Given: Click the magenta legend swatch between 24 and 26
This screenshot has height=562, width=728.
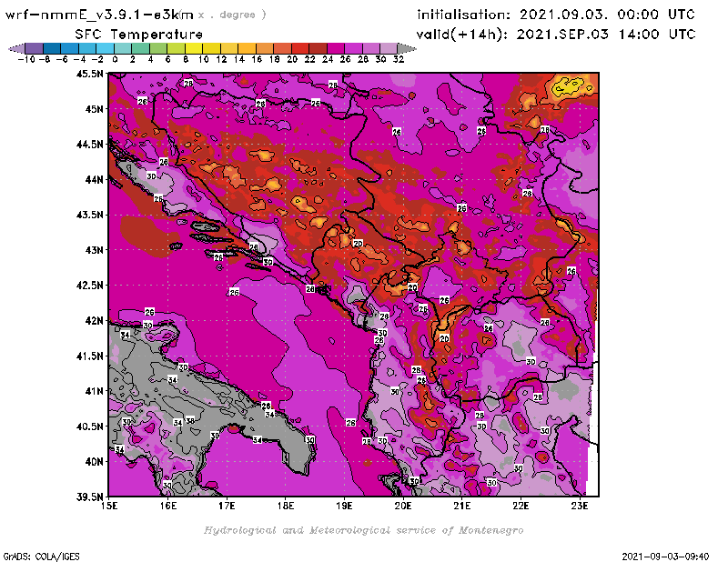Looking at the screenshot, I should tap(336, 48).
